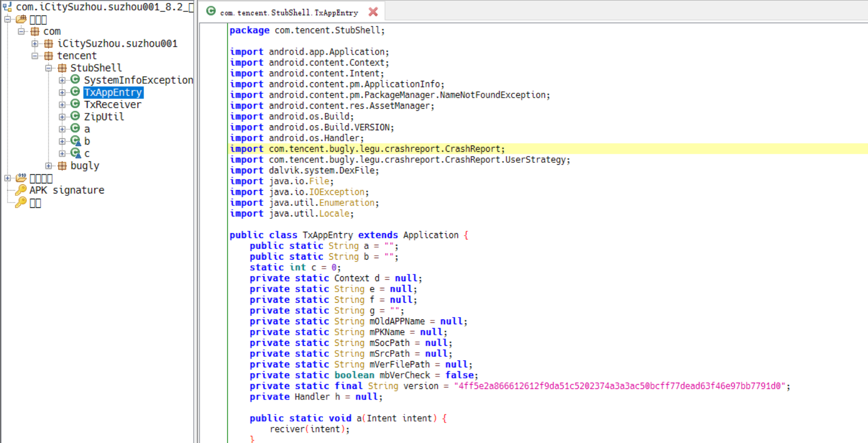Image resolution: width=868 pixels, height=443 pixels.
Task: Click import java.util.Locale line
Action: pyautogui.click(x=292, y=214)
